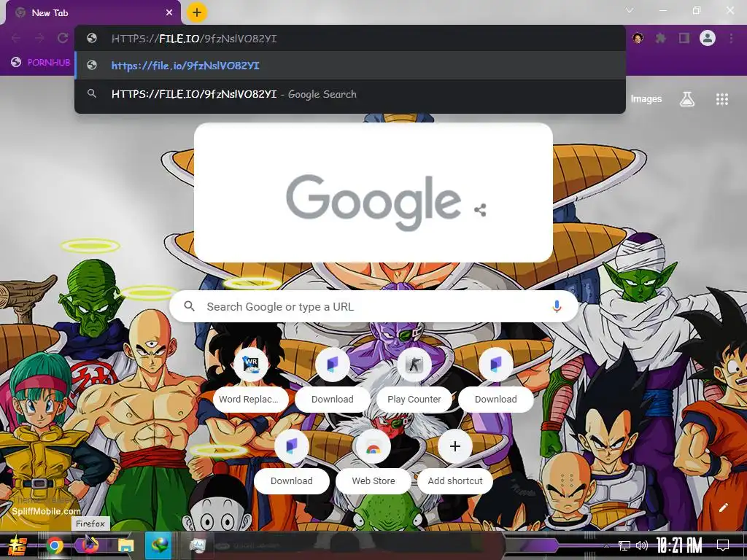747x560 pixels.
Task: Toggle the side panel icon
Action: (684, 38)
